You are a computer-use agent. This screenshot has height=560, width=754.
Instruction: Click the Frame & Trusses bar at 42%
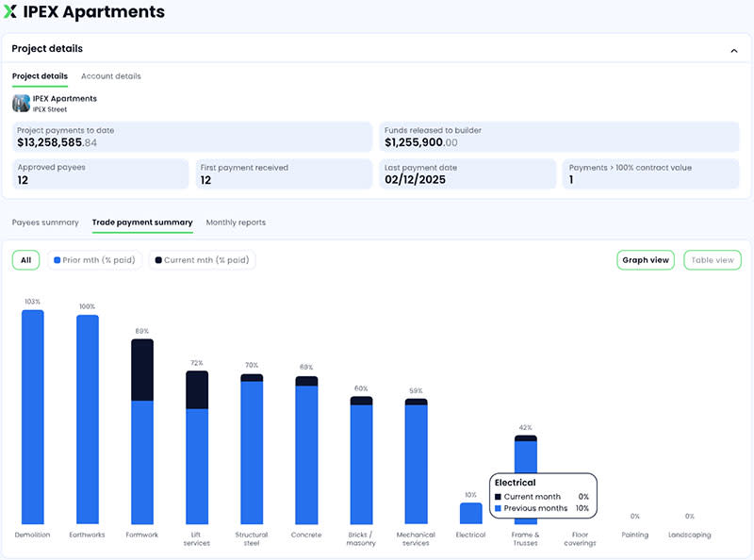[526, 454]
